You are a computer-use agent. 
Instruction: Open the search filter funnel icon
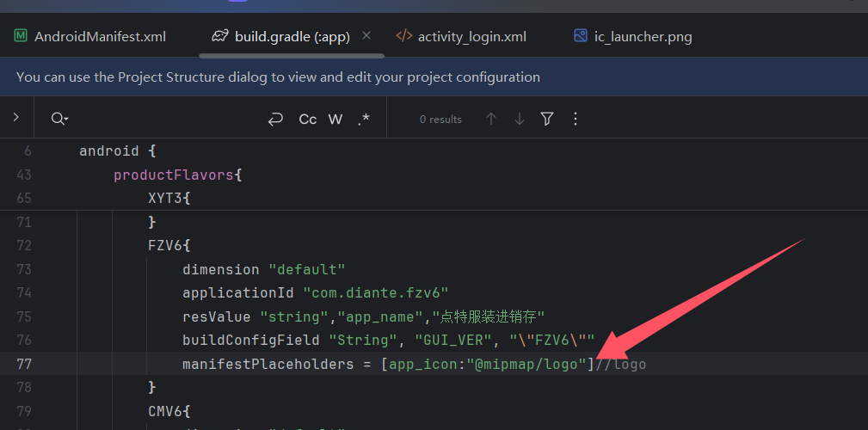tap(547, 120)
